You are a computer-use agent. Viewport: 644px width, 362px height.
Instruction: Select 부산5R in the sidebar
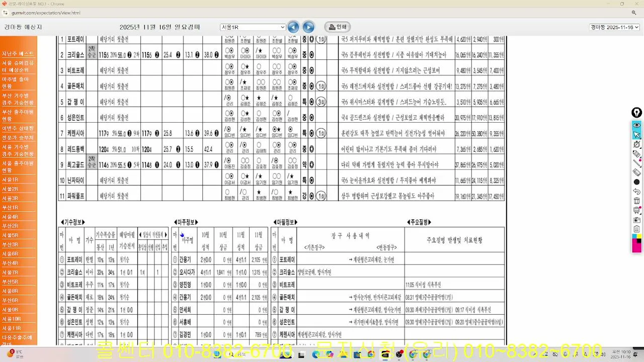point(10,282)
